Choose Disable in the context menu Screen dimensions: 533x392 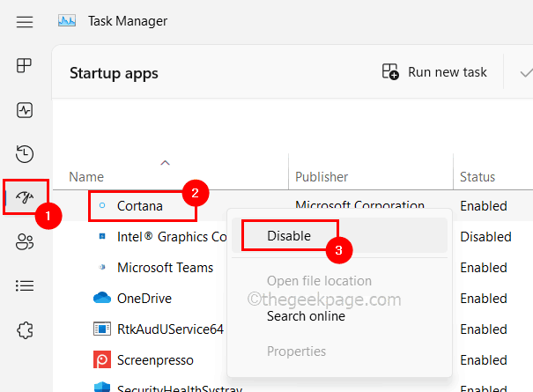point(289,236)
